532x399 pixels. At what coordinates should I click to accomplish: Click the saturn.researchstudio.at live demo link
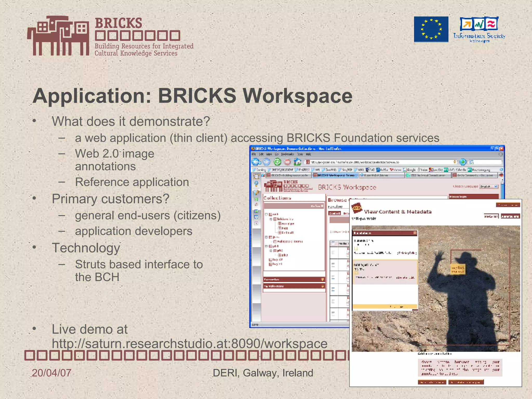190,344
